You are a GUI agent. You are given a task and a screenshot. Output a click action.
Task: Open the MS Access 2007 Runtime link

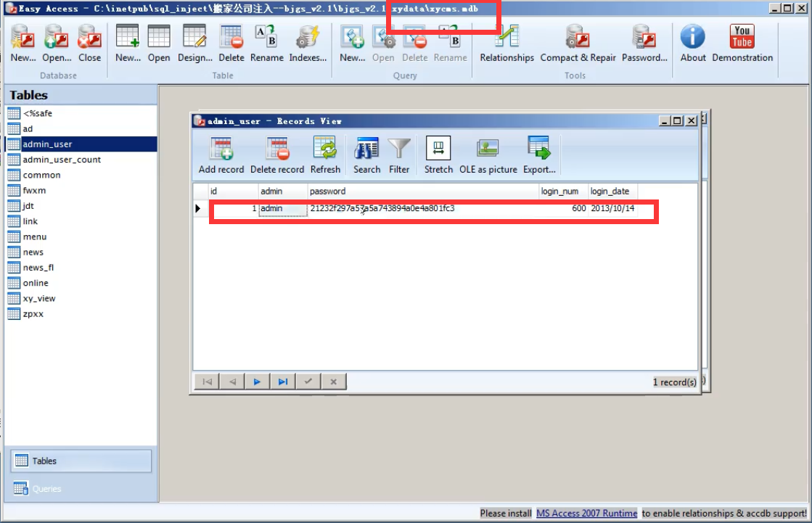point(586,514)
